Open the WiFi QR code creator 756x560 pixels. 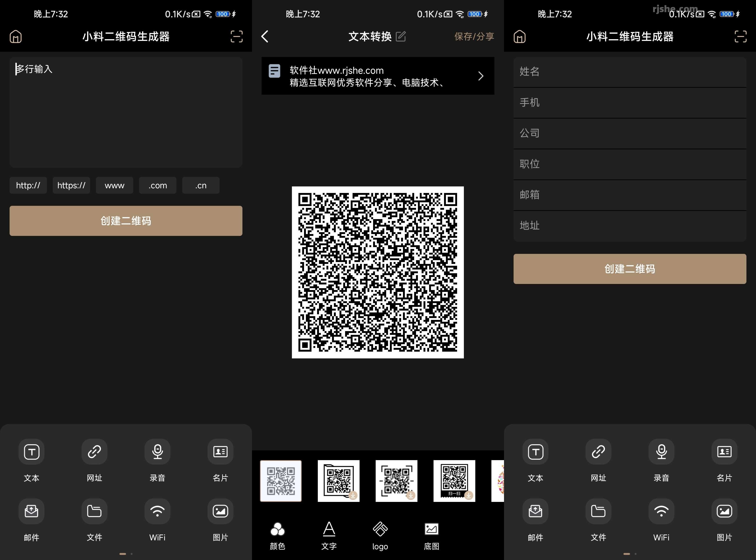157,520
